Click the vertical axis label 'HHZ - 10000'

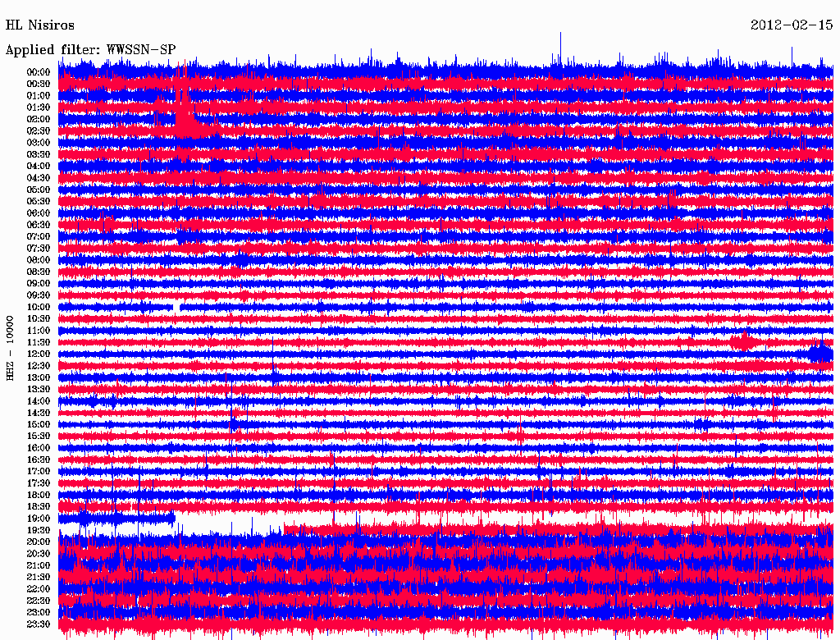[10, 348]
